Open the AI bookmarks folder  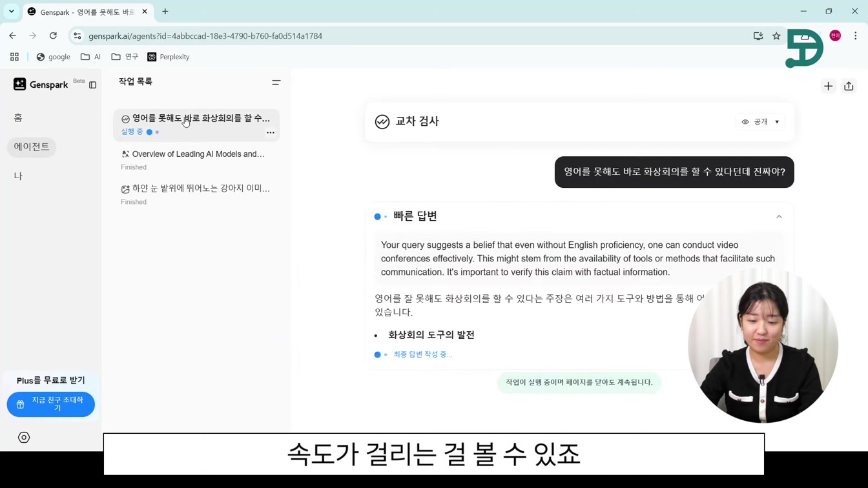[90, 57]
